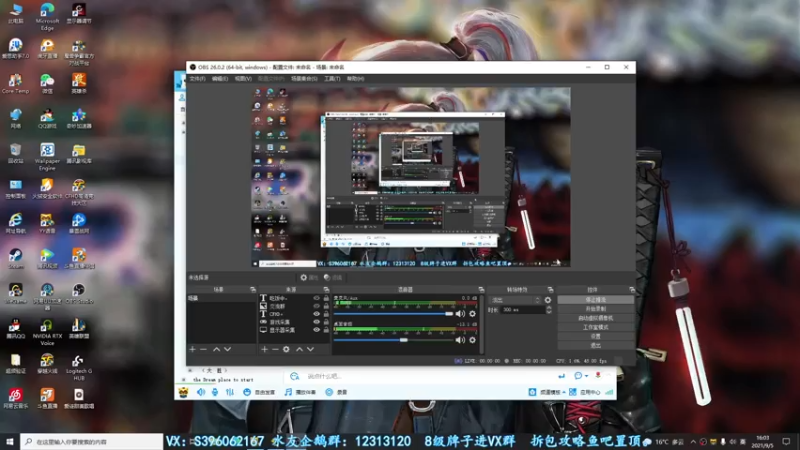This screenshot has height=450, width=800.
Task: Add a new source with plus icon
Action: click(x=264, y=349)
